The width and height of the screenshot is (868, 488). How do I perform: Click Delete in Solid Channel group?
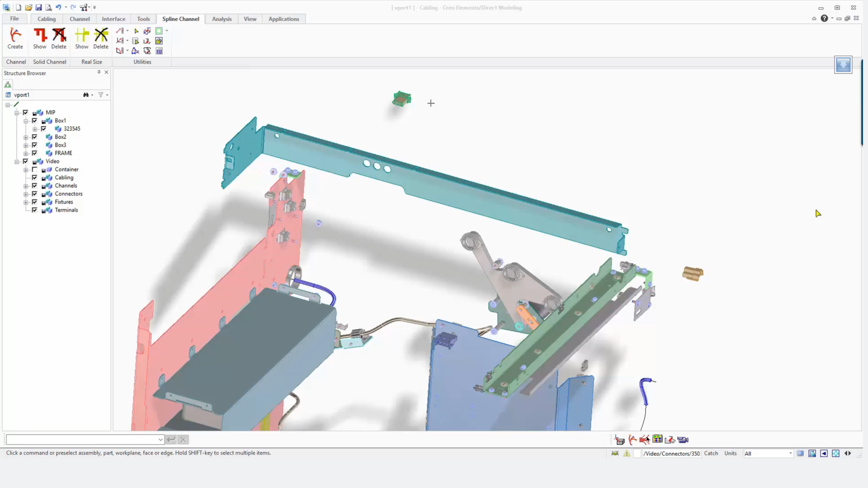pos(59,38)
